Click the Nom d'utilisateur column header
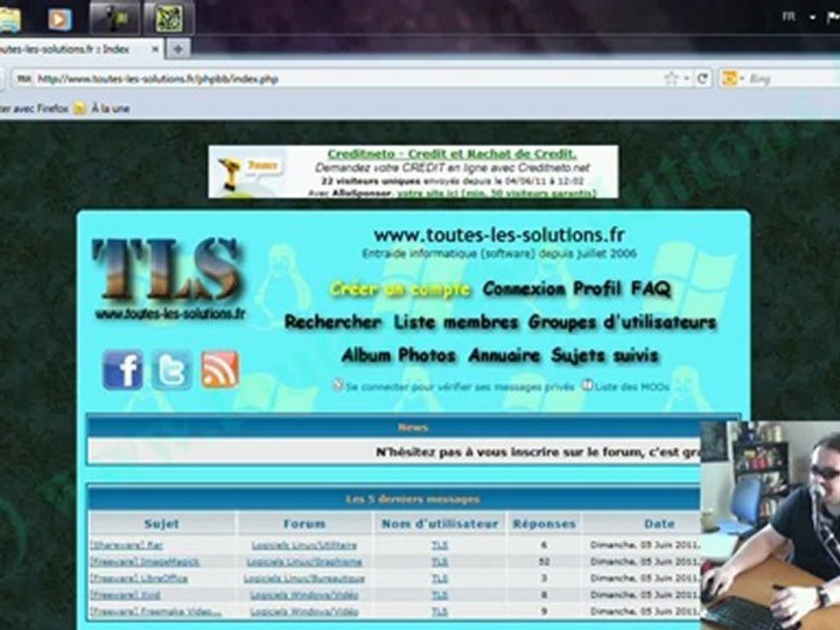840x630 pixels. [x=440, y=524]
